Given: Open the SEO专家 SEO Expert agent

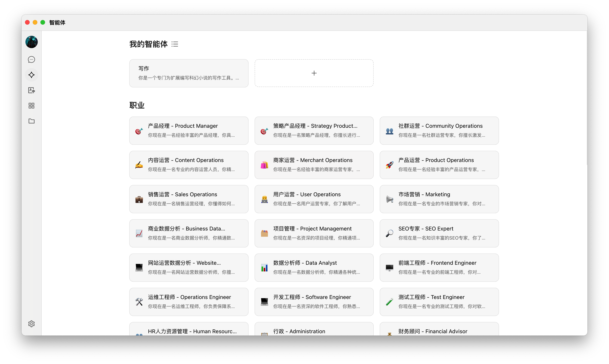Looking at the screenshot, I should pos(439,233).
